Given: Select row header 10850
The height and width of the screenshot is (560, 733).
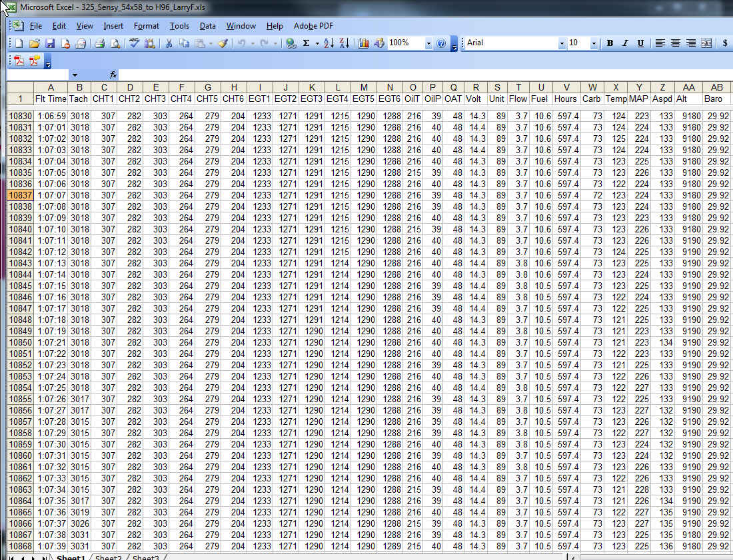Looking at the screenshot, I should (20, 342).
